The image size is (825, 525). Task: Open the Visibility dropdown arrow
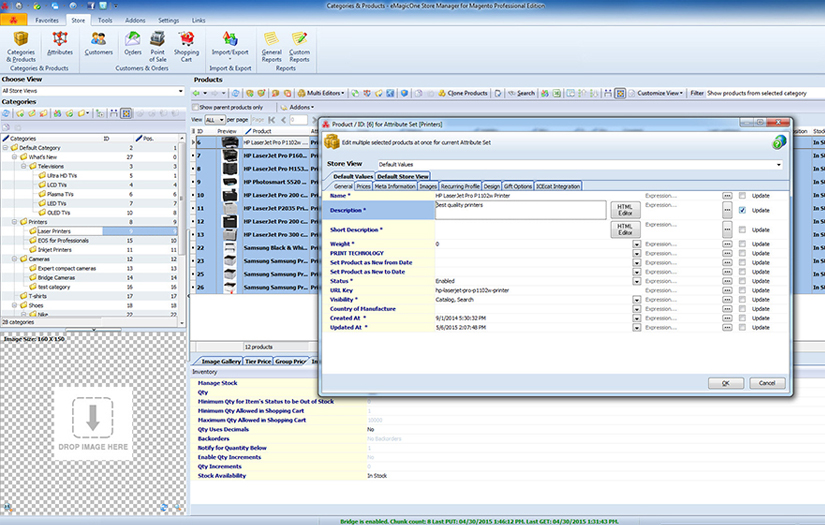[636, 300]
